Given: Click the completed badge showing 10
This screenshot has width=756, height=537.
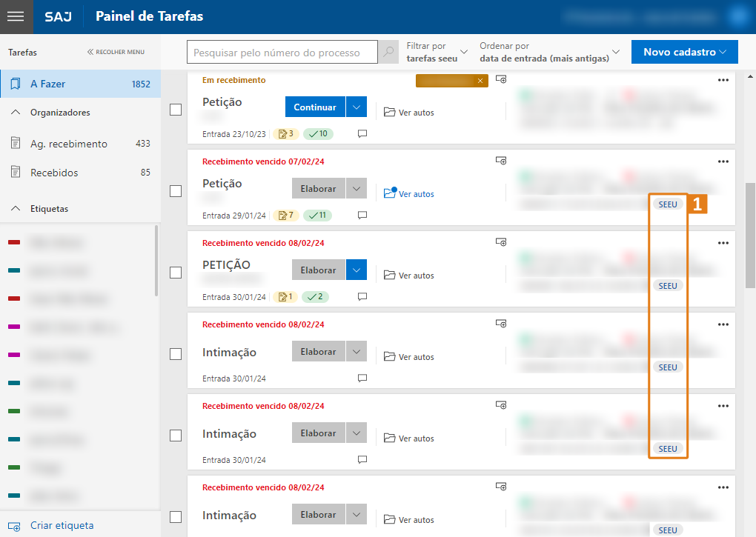Looking at the screenshot, I should pyautogui.click(x=317, y=134).
